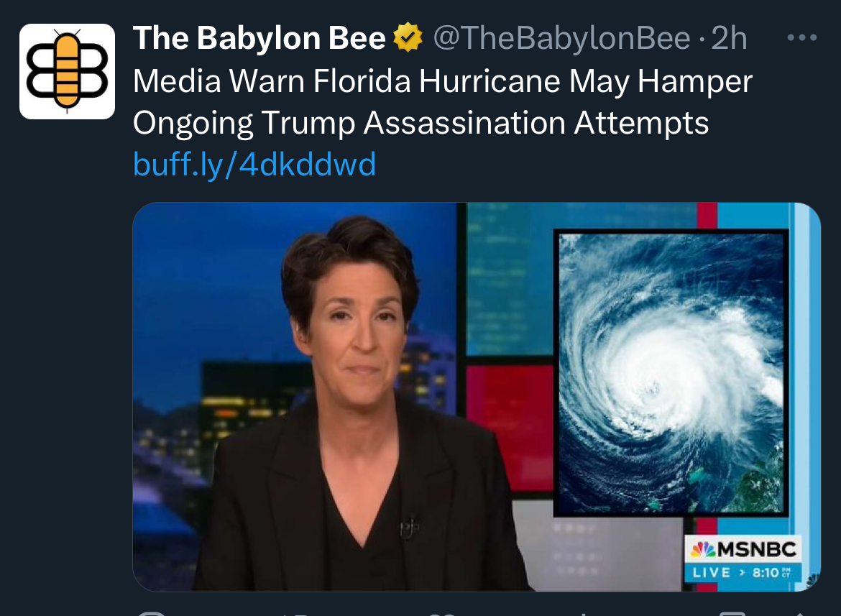The height and width of the screenshot is (616, 841).
Task: Open The Babylon Bee profile avatar
Action: pos(67,71)
